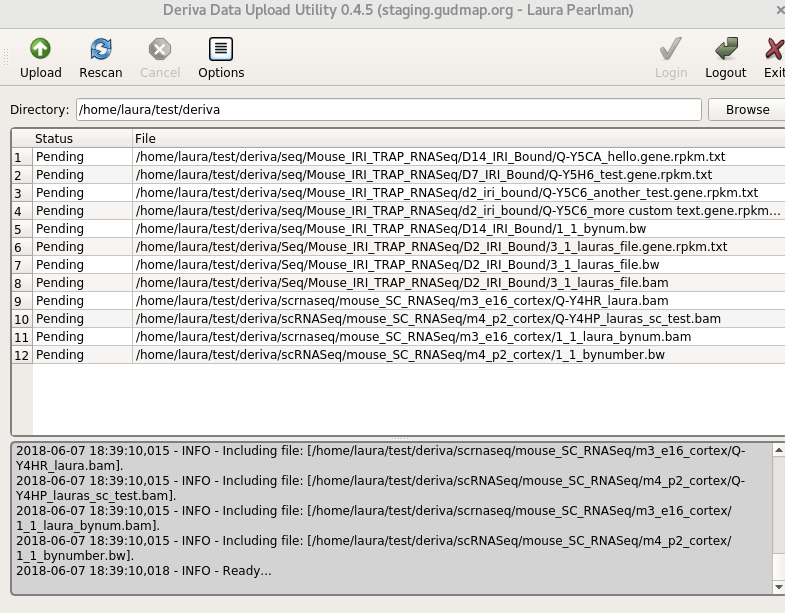Viewport: 785px width, 613px height.
Task: Select the 3_1_lauras_file.gene.rpkm.txt file path
Action: [x=431, y=247]
